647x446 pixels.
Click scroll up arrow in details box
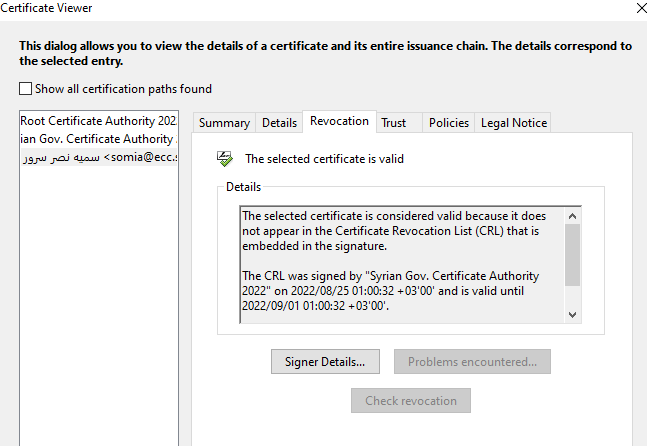[x=572, y=216]
